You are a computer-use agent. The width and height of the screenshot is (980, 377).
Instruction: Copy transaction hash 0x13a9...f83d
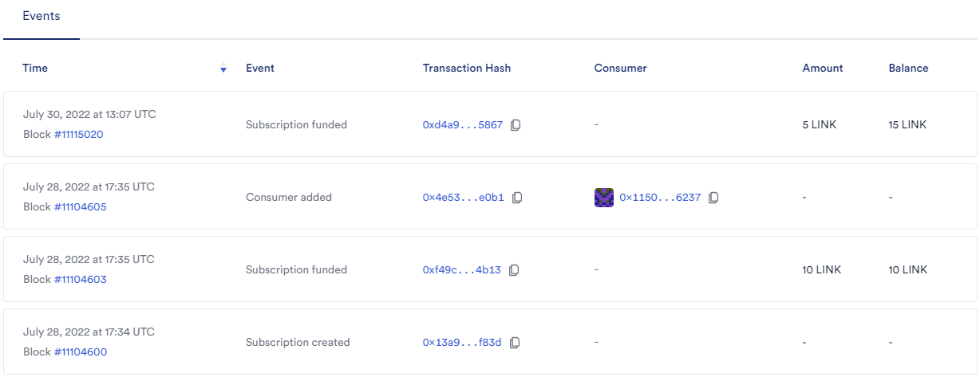[x=515, y=343]
